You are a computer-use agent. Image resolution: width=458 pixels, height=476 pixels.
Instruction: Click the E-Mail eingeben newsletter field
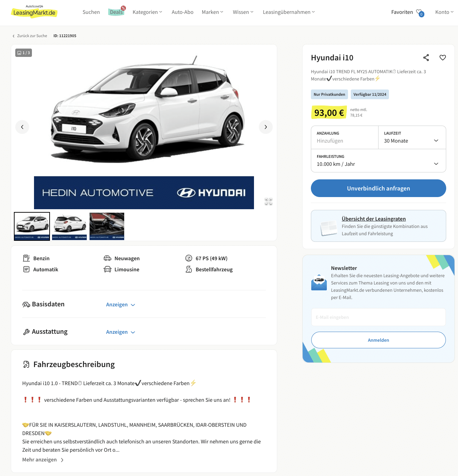tap(379, 317)
